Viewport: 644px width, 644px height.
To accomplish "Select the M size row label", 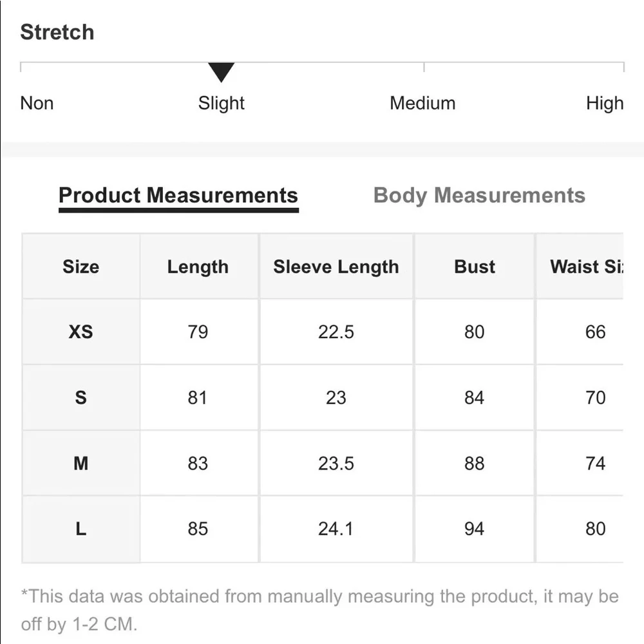I will point(81,463).
